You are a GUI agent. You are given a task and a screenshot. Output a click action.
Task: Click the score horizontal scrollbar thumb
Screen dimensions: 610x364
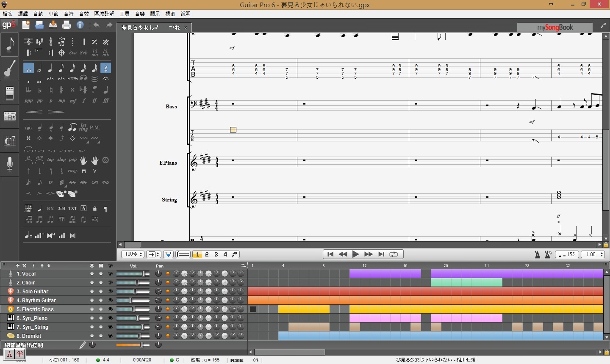point(133,245)
